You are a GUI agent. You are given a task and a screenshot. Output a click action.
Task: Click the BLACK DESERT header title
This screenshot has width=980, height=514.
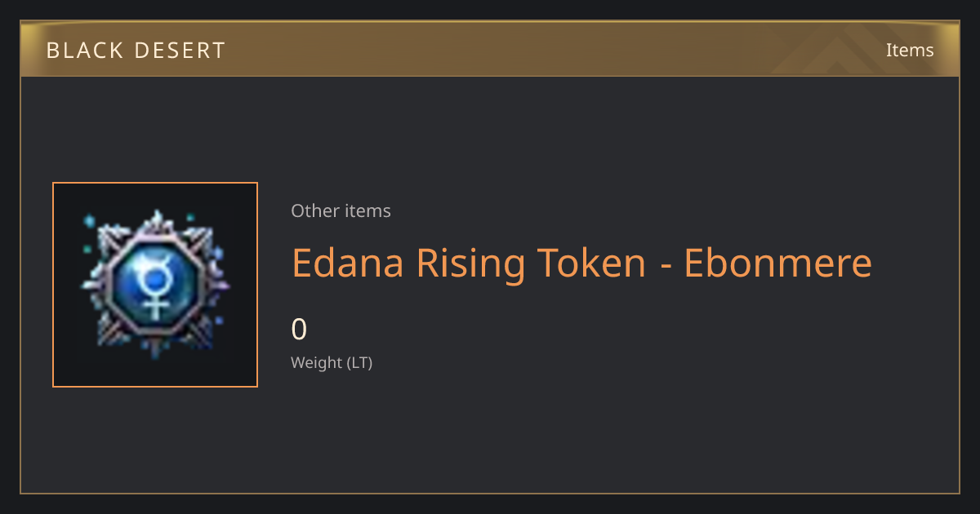coord(136,51)
